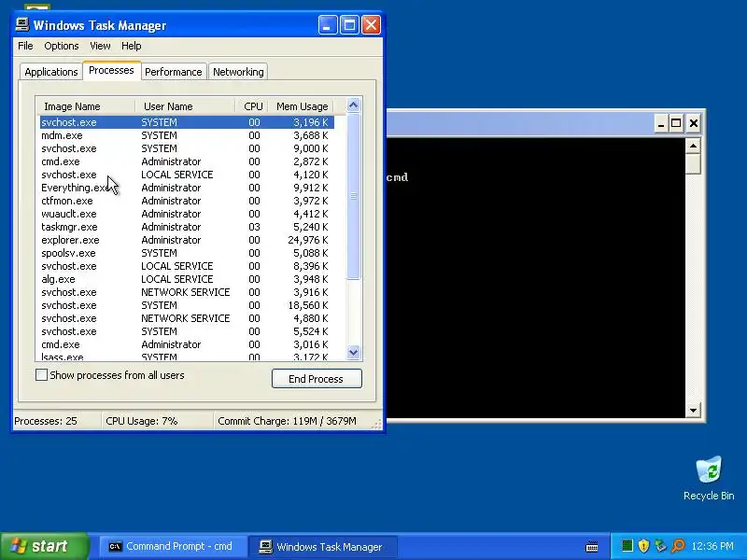Click the Command Prompt scrollbar thumb
Image resolution: width=747 pixels, height=560 pixels.
point(693,164)
